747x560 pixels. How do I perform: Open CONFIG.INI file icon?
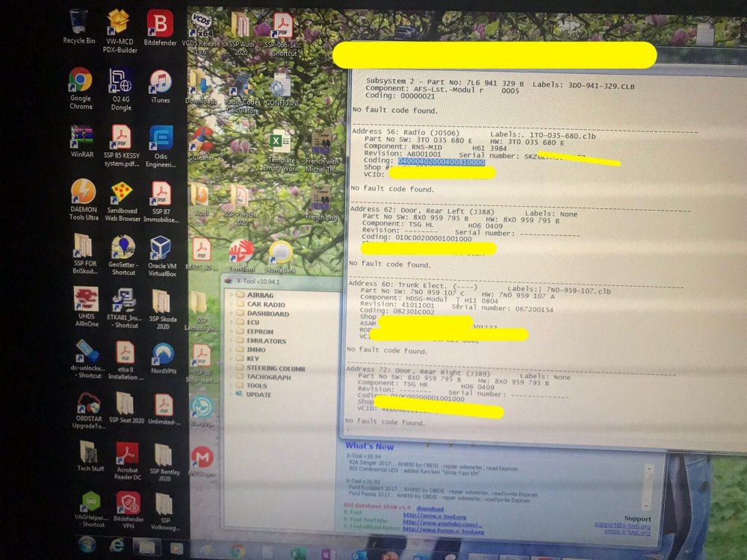pyautogui.click(x=282, y=90)
